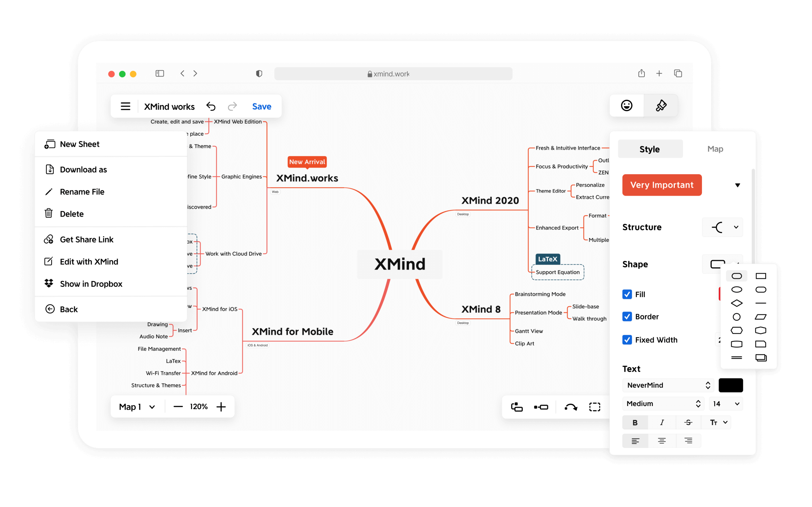Pick the parallelogram shape
Image resolution: width=812 pixels, height=507 pixels.
[x=761, y=317]
